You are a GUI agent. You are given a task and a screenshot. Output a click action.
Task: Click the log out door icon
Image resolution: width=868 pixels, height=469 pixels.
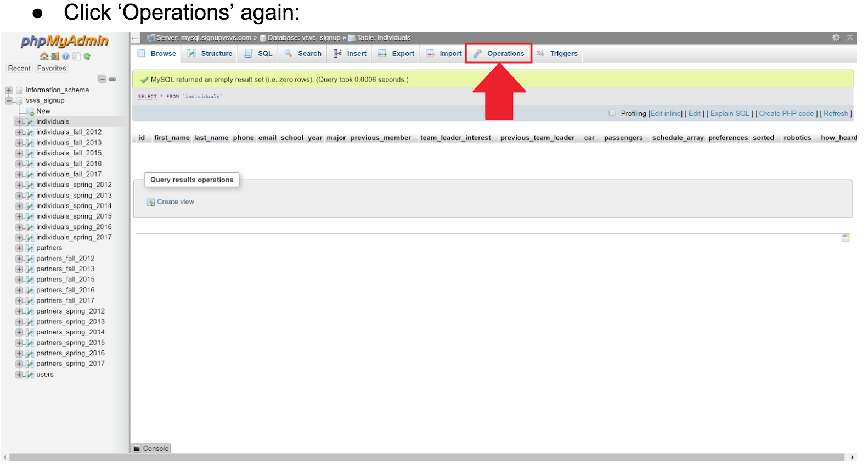tap(55, 56)
